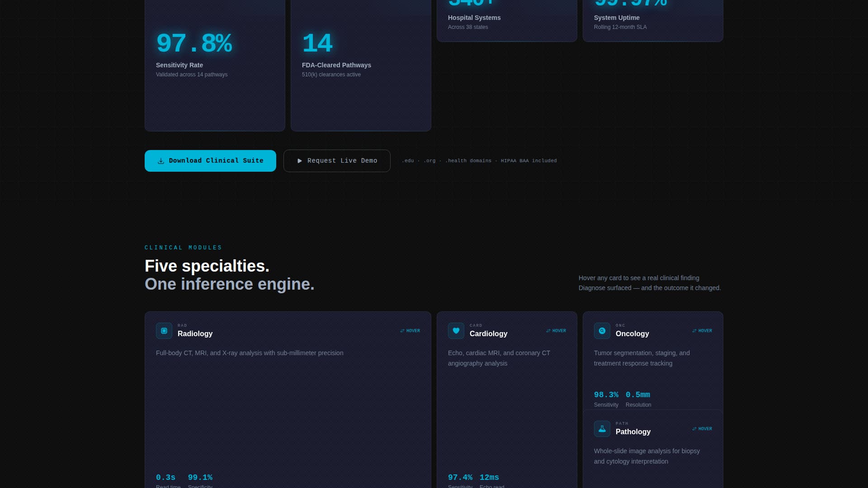
Task: Click the Five specialties heading
Action: coord(207,266)
